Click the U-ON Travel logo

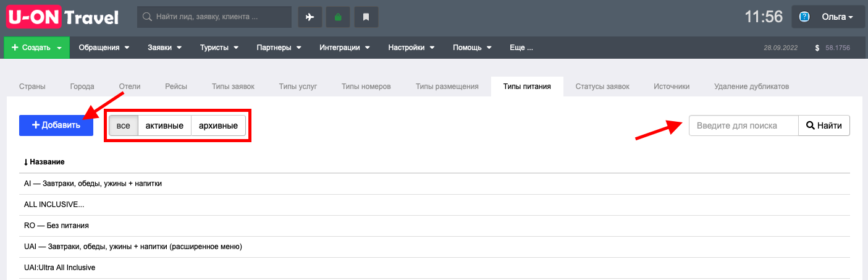(x=62, y=16)
